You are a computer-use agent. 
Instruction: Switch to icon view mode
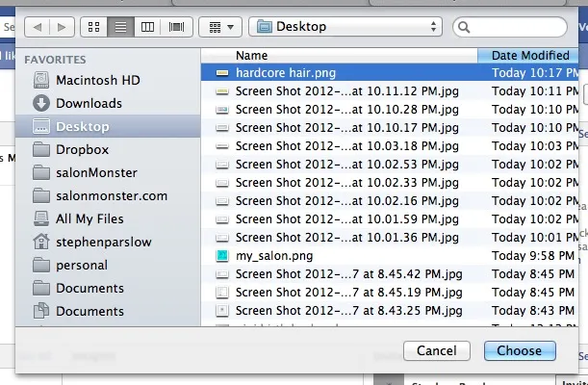93,27
